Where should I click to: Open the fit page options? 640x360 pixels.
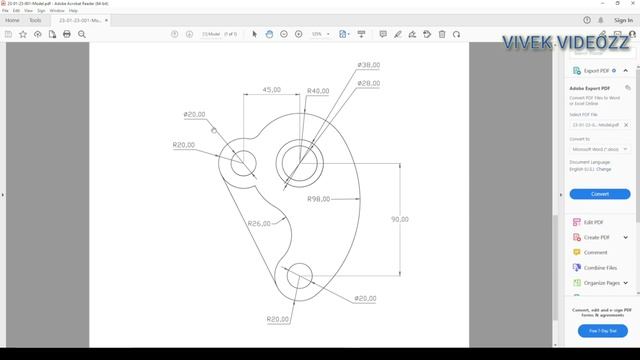(x=344, y=34)
